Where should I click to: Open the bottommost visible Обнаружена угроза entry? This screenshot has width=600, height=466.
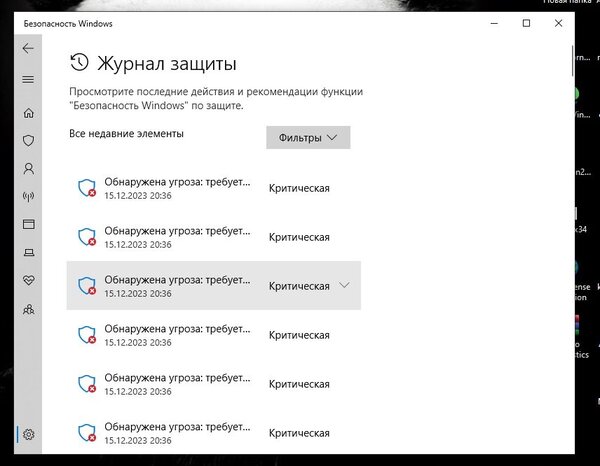pyautogui.click(x=214, y=433)
